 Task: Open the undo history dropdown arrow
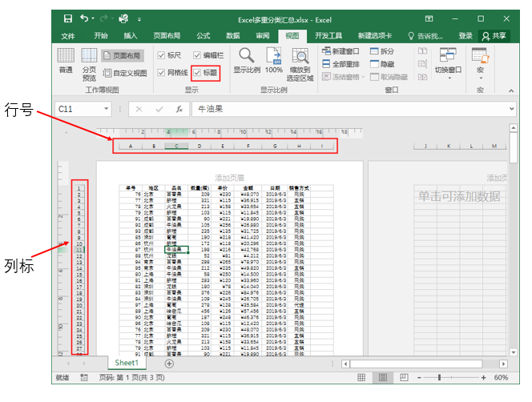pyautogui.click(x=93, y=18)
